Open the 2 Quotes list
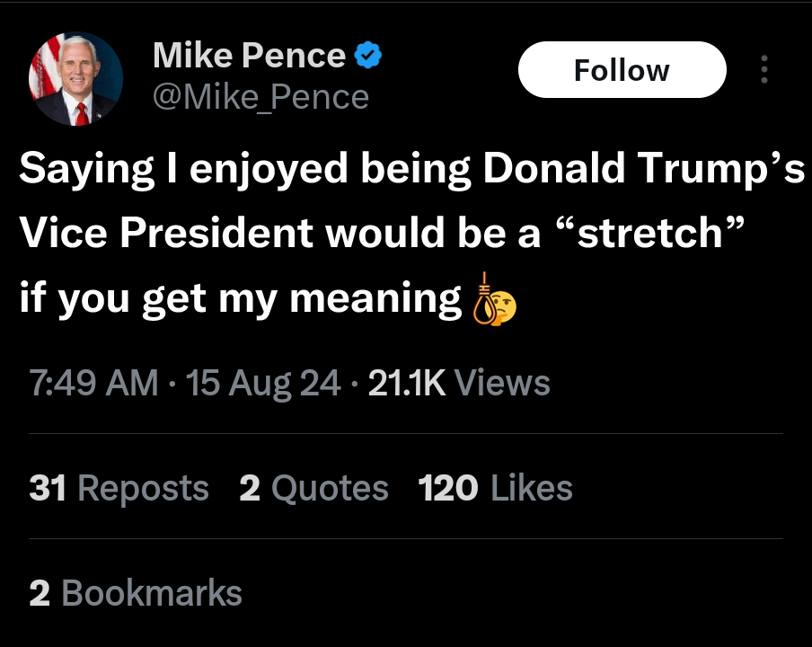The width and height of the screenshot is (812, 647). click(x=313, y=488)
